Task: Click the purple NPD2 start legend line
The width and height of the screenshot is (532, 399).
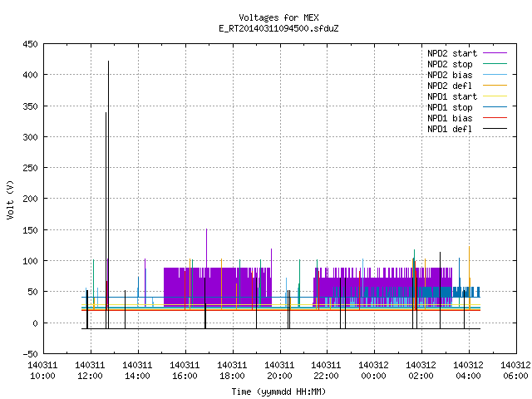Action: click(495, 53)
